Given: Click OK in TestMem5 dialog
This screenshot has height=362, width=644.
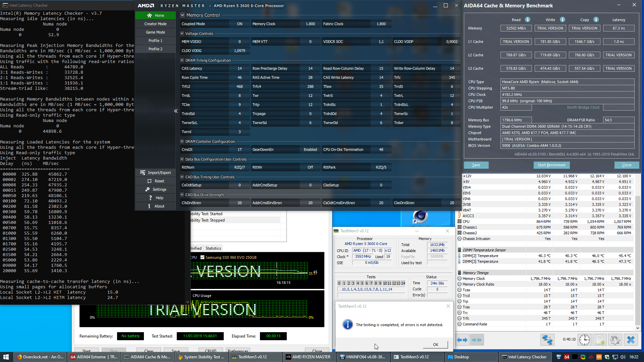Looking at the screenshot, I should tap(435, 345).
